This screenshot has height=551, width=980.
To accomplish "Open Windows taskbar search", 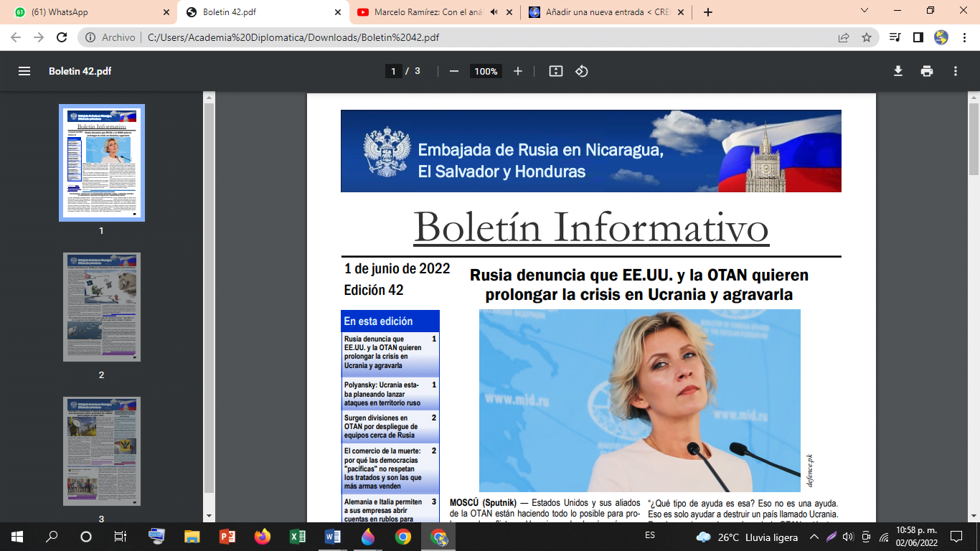I will [52, 537].
